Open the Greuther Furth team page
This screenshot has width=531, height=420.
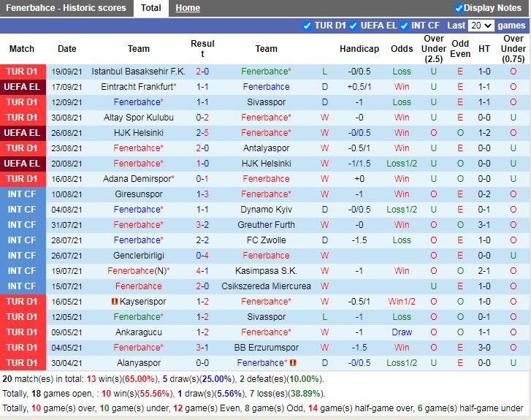(x=266, y=225)
